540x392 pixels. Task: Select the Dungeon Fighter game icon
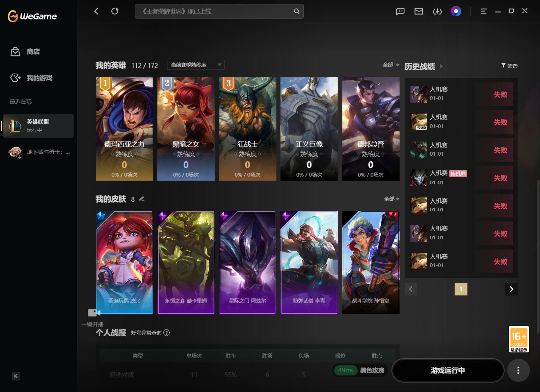tap(15, 152)
